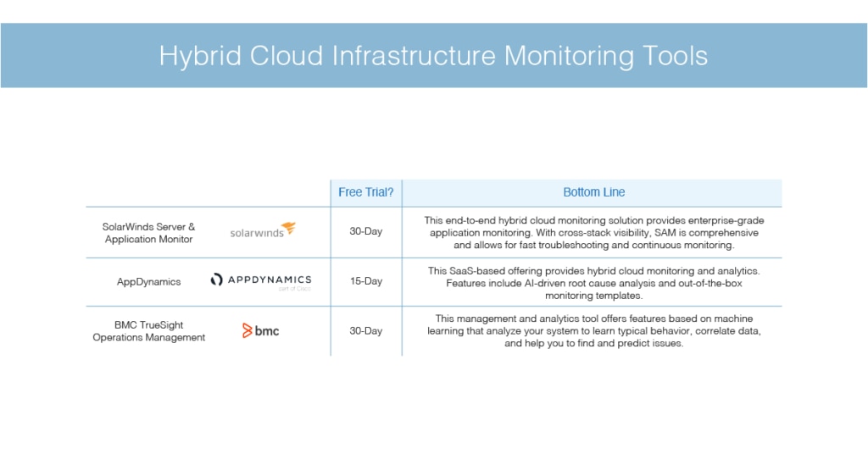Click the AppDynamics bottom line description

[x=594, y=283]
